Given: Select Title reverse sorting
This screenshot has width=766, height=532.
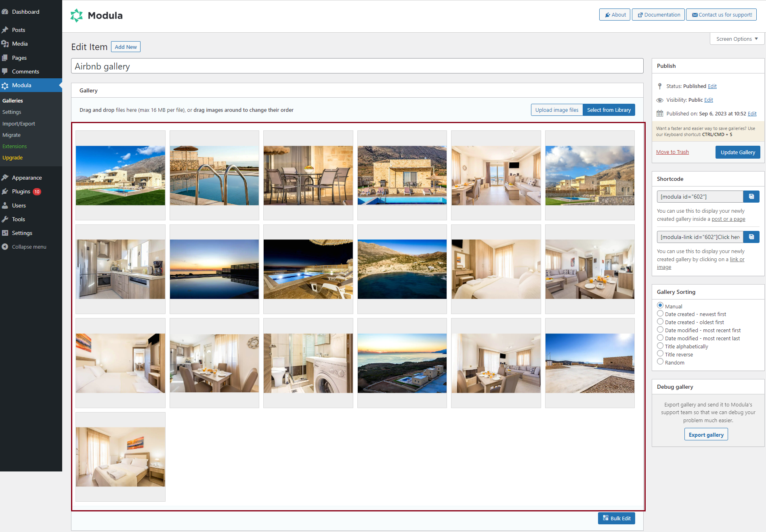Looking at the screenshot, I should point(660,354).
